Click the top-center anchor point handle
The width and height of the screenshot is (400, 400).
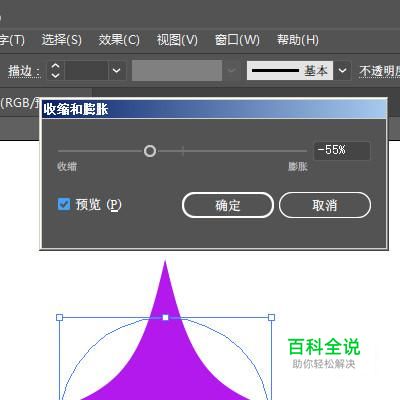pyautogui.click(x=165, y=317)
